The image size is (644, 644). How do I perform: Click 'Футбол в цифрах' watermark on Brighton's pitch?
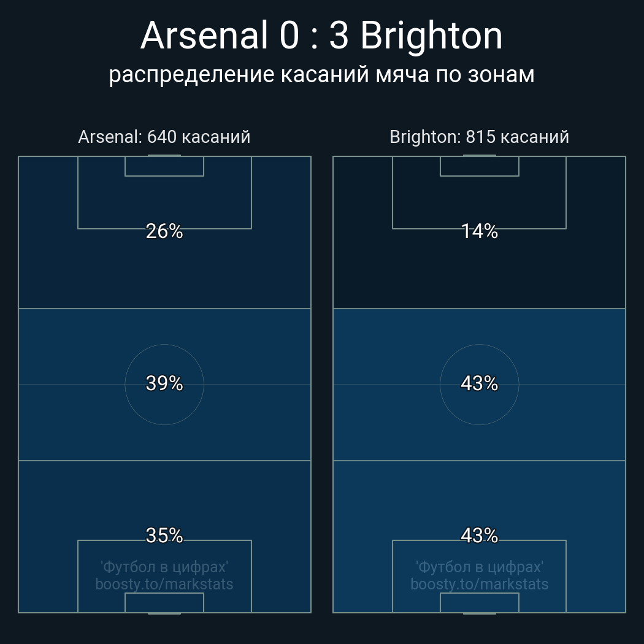[479, 567]
